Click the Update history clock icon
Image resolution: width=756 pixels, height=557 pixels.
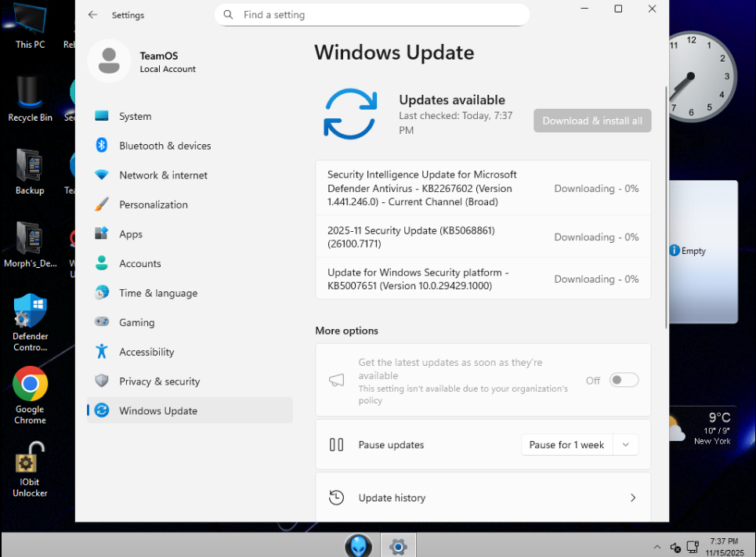click(x=337, y=497)
